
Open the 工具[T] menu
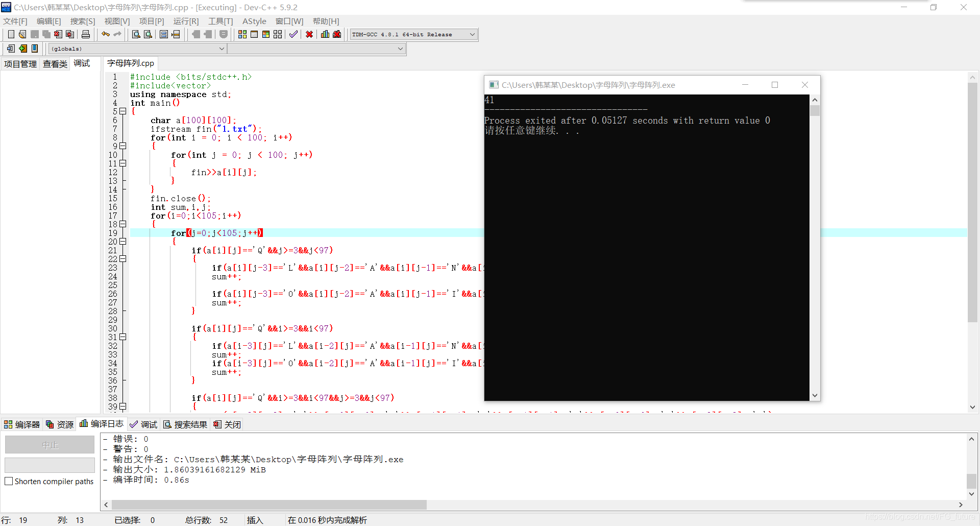220,21
